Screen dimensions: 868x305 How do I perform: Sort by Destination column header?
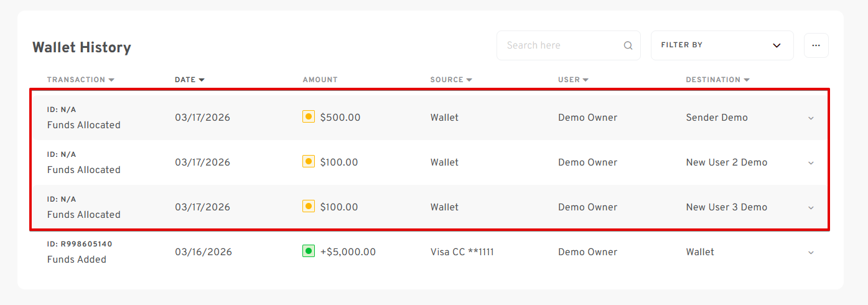pos(717,80)
